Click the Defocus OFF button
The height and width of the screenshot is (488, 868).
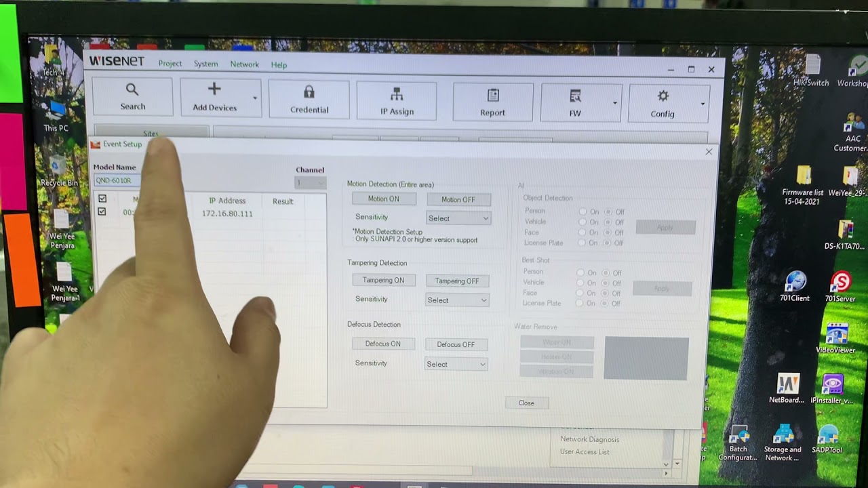(x=456, y=344)
